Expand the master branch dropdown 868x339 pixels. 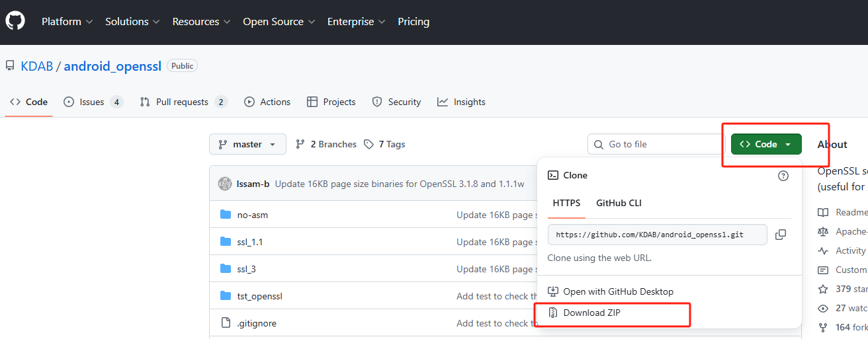click(247, 144)
